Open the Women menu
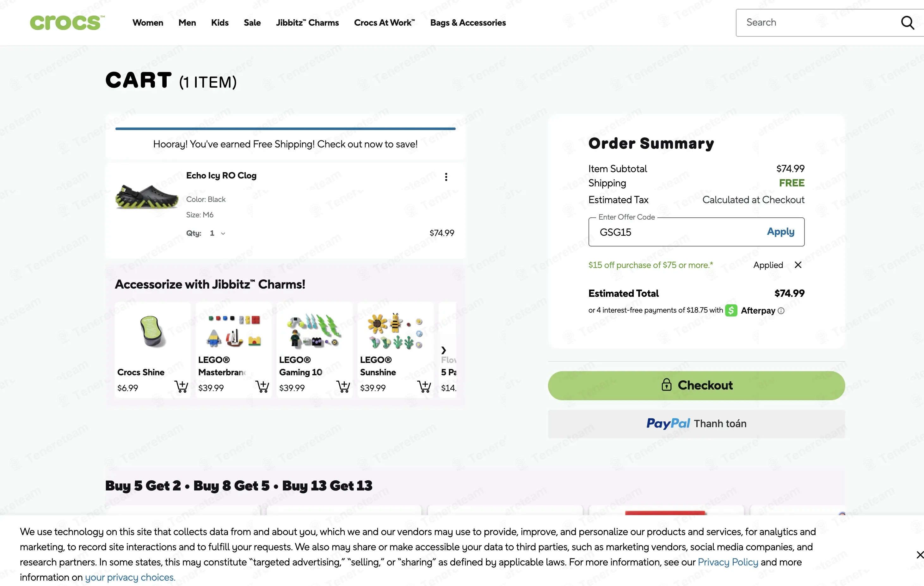 click(148, 23)
